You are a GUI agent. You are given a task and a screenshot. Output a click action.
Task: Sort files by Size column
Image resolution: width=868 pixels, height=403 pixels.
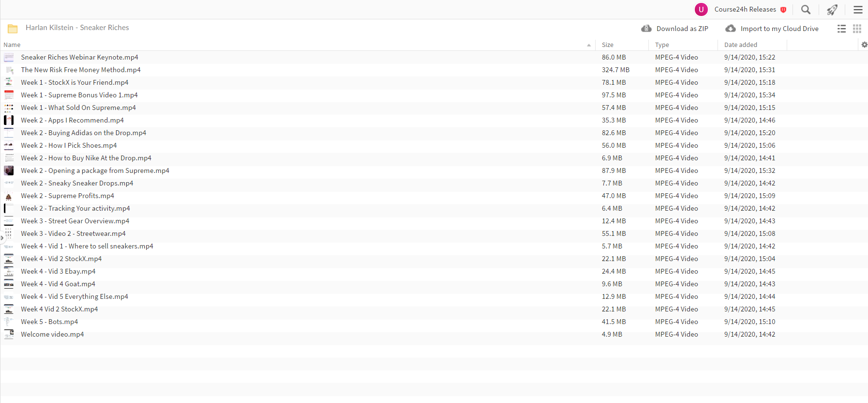[x=607, y=45]
